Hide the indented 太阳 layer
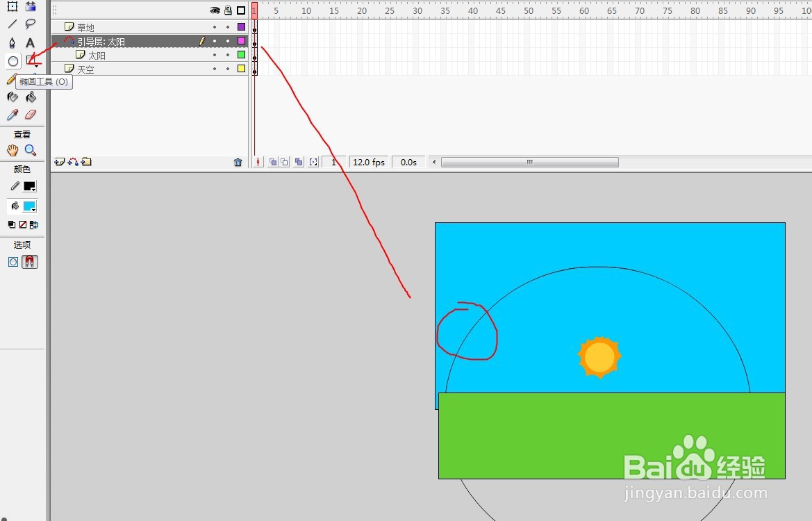 (215, 55)
